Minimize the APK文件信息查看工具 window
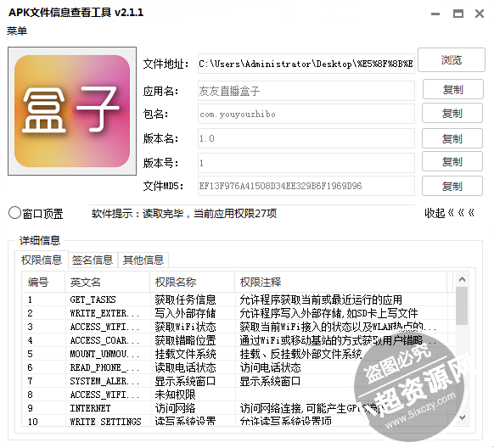Screen dimensions: 494x448 coord(435,14)
